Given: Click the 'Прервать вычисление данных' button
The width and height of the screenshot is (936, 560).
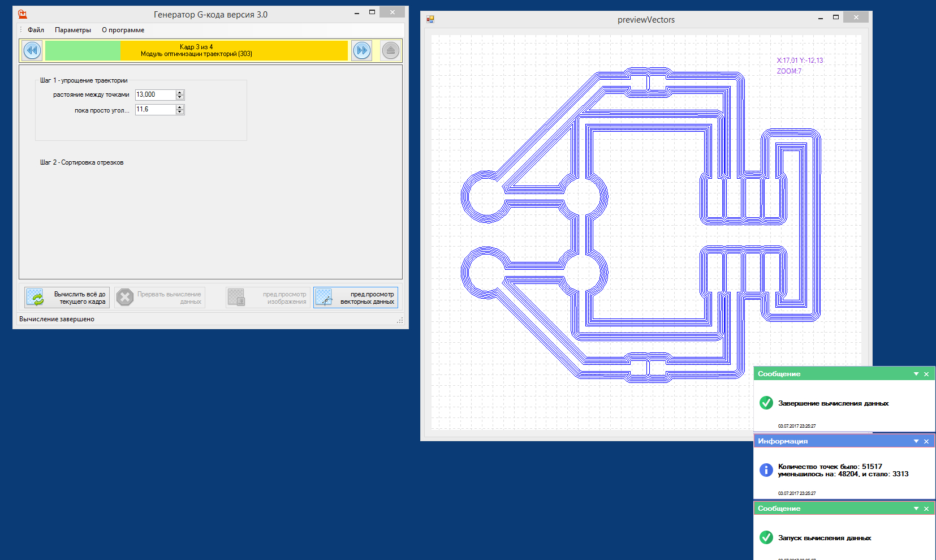Looking at the screenshot, I should pyautogui.click(x=159, y=298).
